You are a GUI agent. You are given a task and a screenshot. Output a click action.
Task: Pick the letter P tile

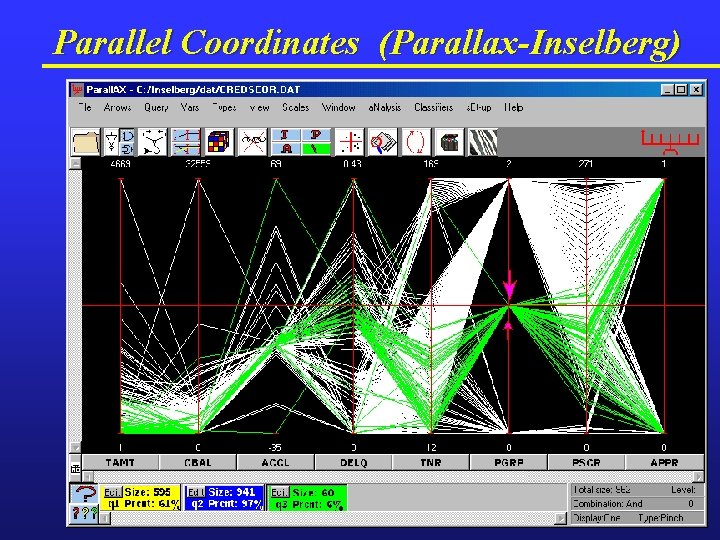tap(315, 135)
